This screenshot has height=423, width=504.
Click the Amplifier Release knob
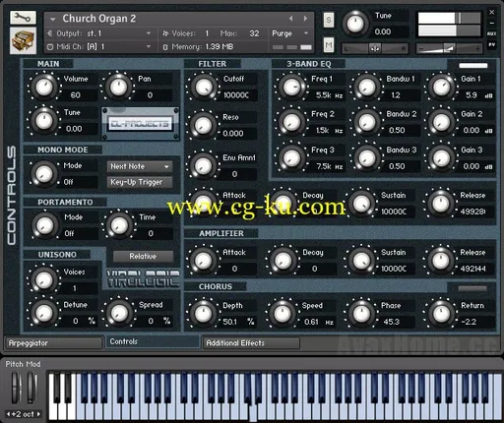[441, 261]
